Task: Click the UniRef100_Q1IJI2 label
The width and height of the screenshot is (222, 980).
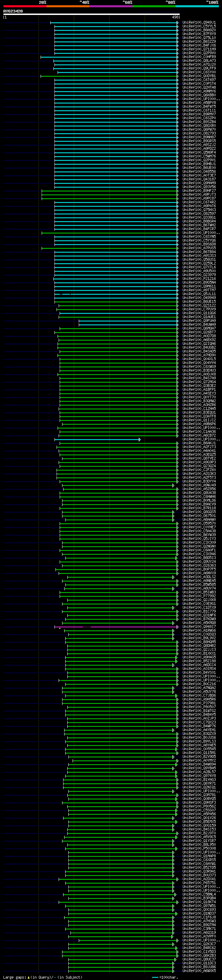Action: coord(199,420)
